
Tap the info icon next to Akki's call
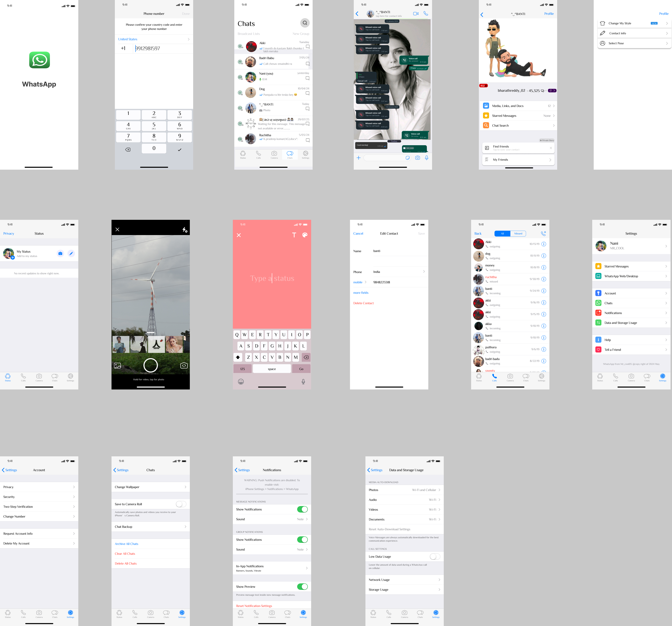point(544,244)
